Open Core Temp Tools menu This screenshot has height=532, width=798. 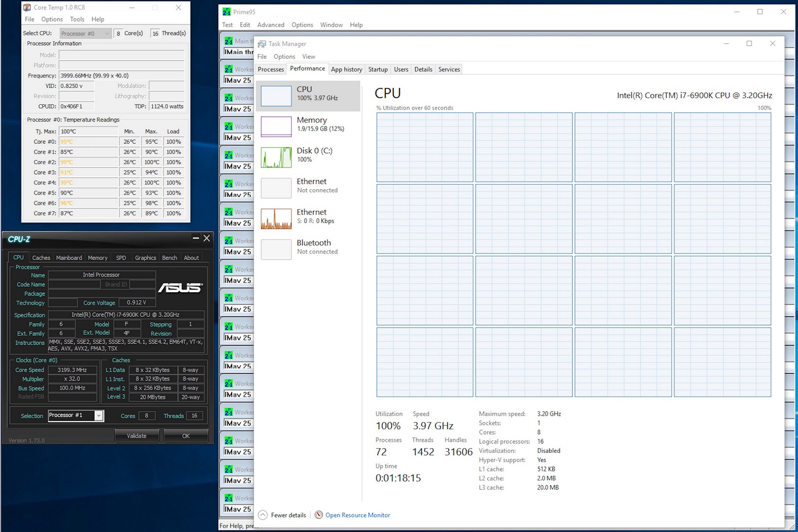(x=77, y=19)
